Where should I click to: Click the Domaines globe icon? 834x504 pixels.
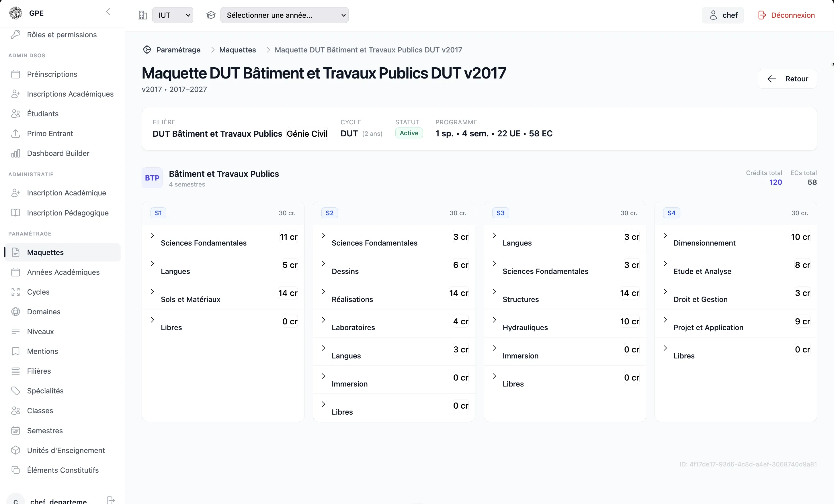[x=15, y=311]
